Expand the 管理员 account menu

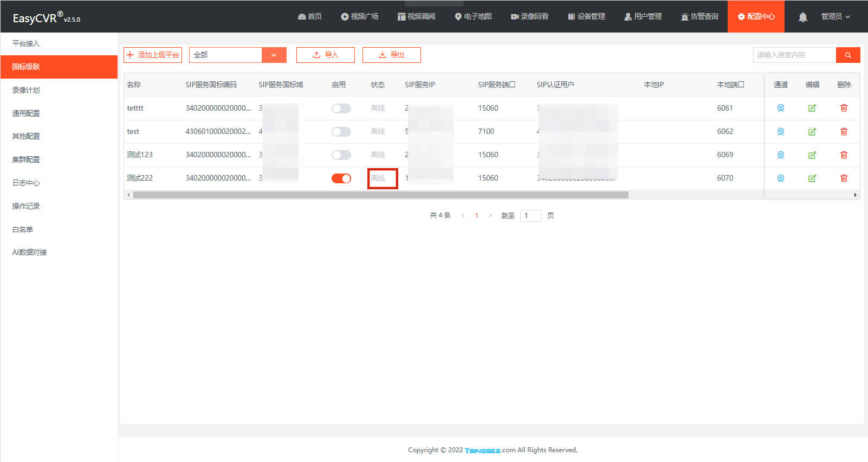(x=835, y=17)
